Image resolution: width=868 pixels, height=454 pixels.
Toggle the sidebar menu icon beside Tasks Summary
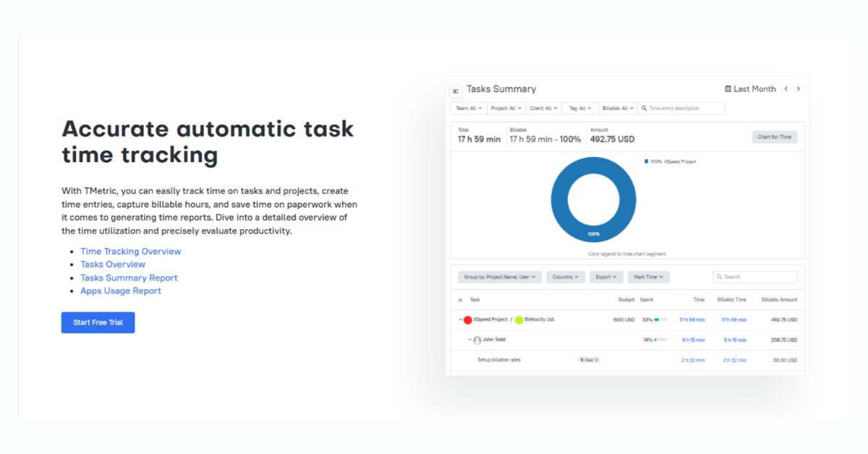[x=456, y=91]
